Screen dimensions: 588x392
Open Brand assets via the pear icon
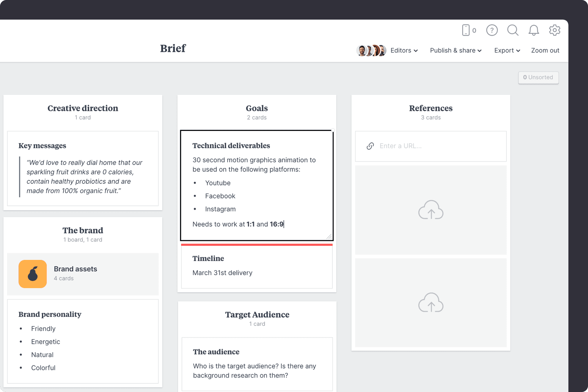33,274
